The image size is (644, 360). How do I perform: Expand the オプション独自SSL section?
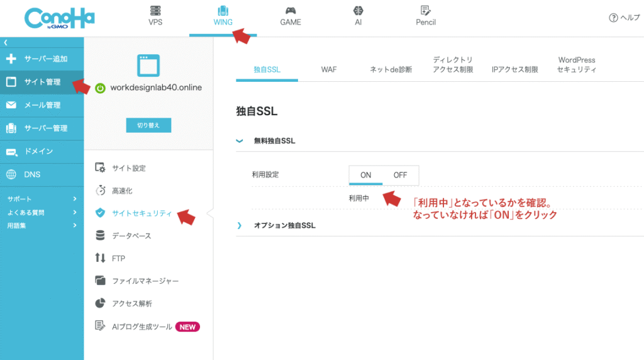[x=240, y=225]
